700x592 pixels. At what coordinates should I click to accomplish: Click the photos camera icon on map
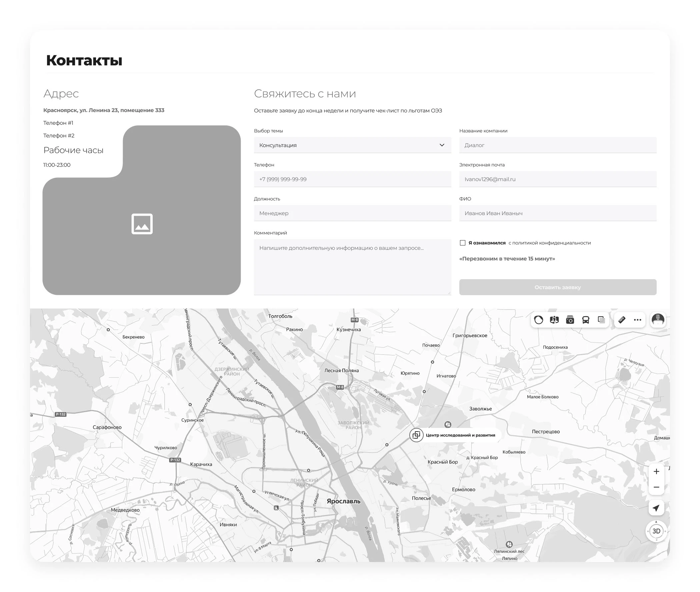point(570,320)
